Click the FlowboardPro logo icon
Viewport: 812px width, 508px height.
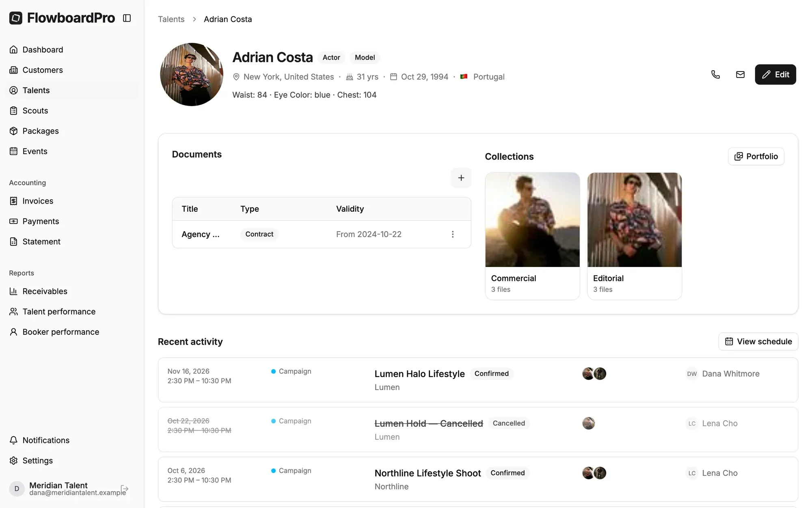click(16, 18)
